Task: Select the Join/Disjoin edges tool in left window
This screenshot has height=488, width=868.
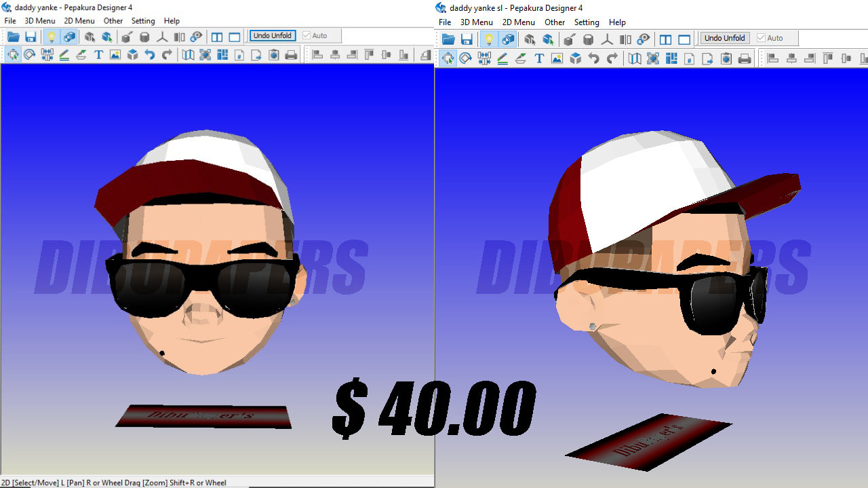Action: 47,55
